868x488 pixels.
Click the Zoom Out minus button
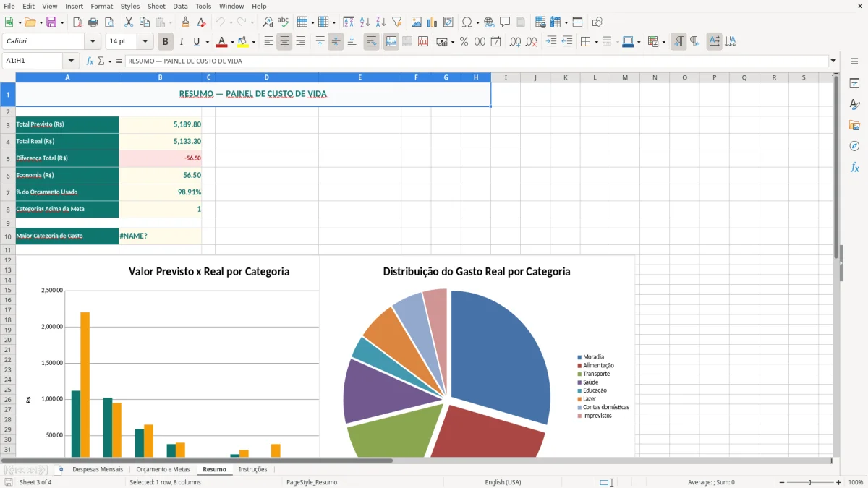click(x=782, y=482)
